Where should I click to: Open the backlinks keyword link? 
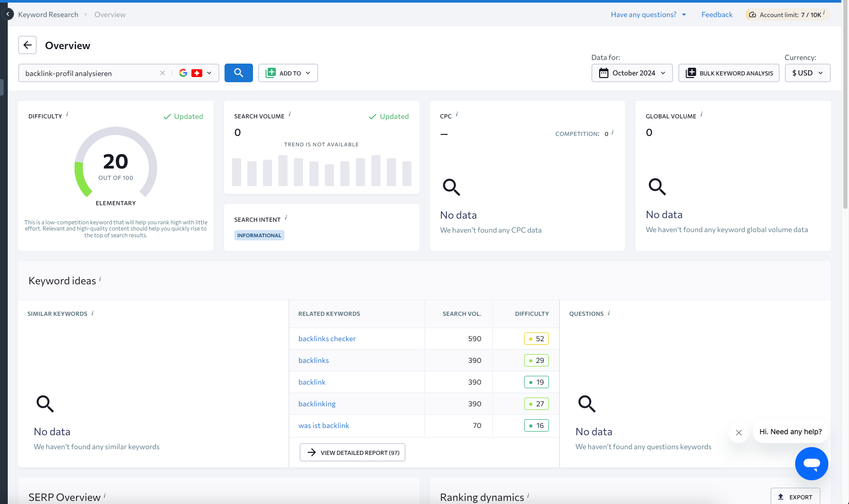pyautogui.click(x=314, y=360)
